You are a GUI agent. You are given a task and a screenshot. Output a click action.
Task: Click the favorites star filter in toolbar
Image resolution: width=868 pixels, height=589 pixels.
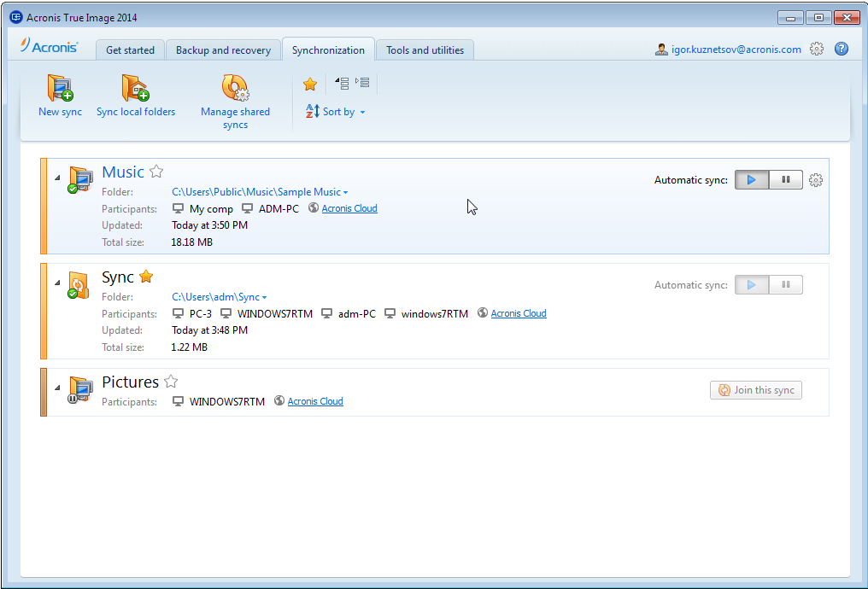(310, 84)
